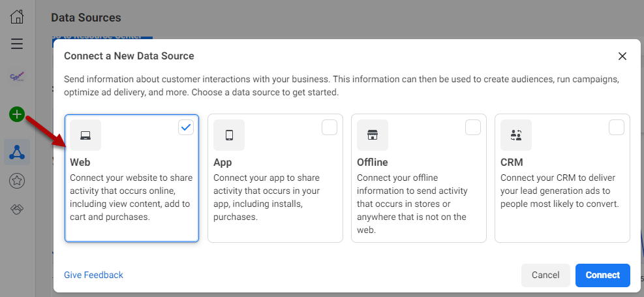Image resolution: width=644 pixels, height=297 pixels.
Task: Open the Data Sources triangle icon
Action: click(17, 152)
